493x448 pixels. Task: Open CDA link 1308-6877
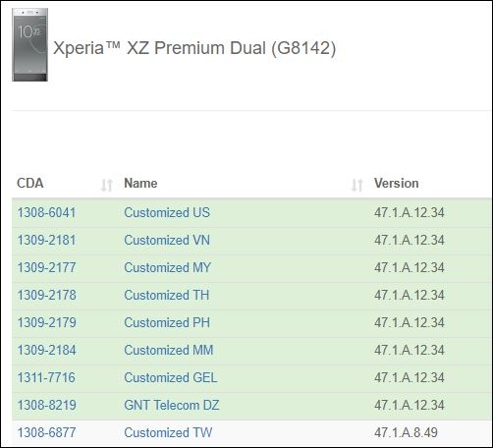coord(46,432)
